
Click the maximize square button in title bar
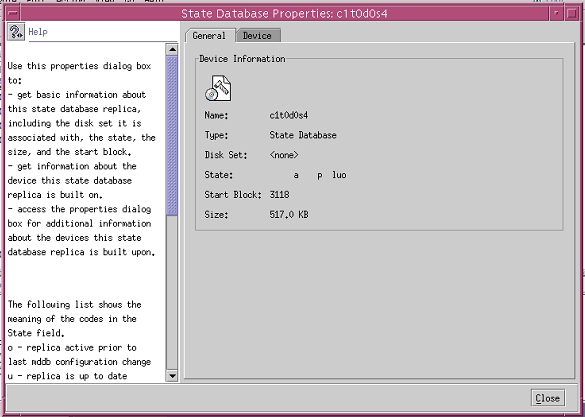[571, 14]
